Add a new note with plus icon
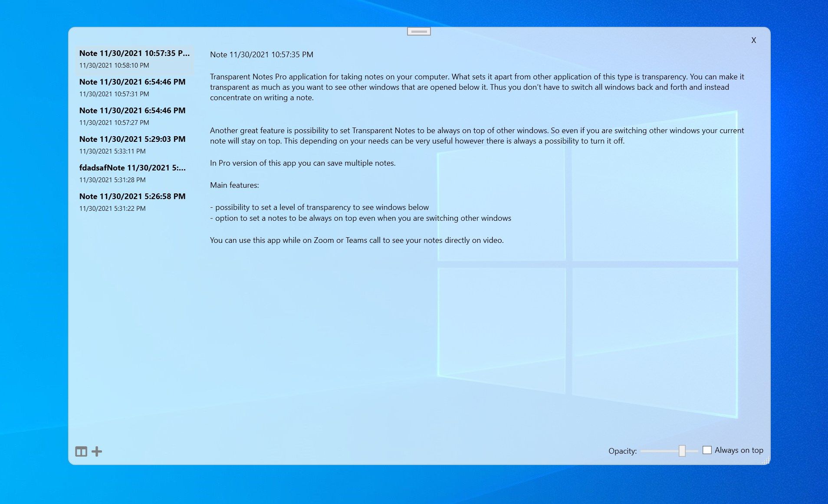 97,452
